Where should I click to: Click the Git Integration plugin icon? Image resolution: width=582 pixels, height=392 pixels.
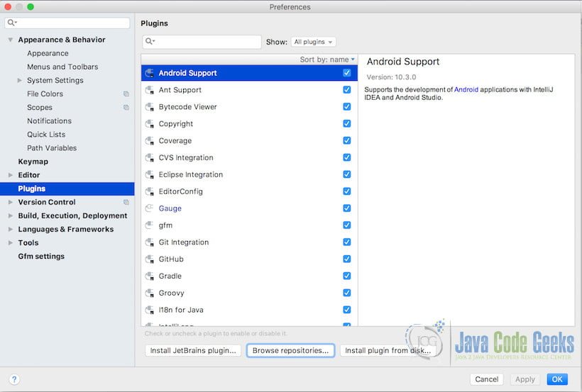(x=150, y=242)
